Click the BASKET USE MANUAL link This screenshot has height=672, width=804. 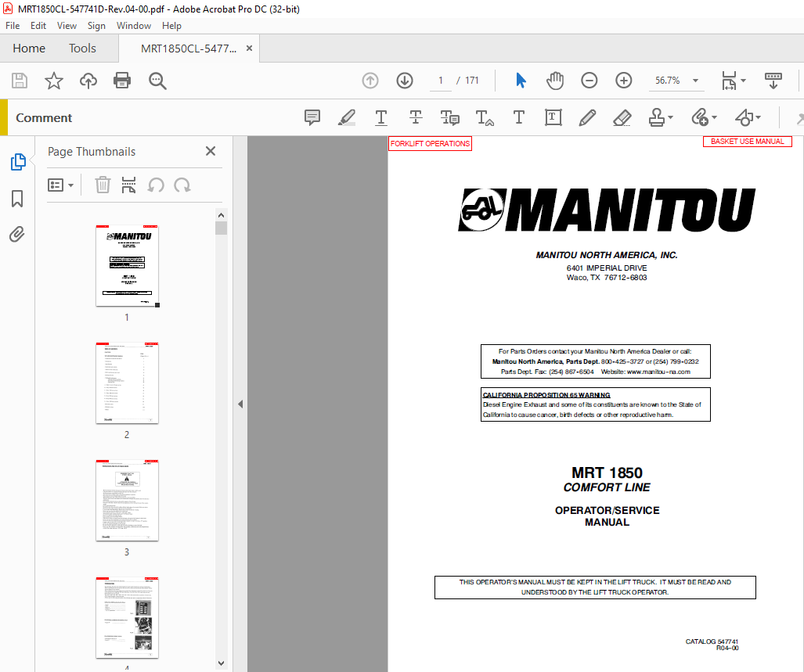click(748, 142)
